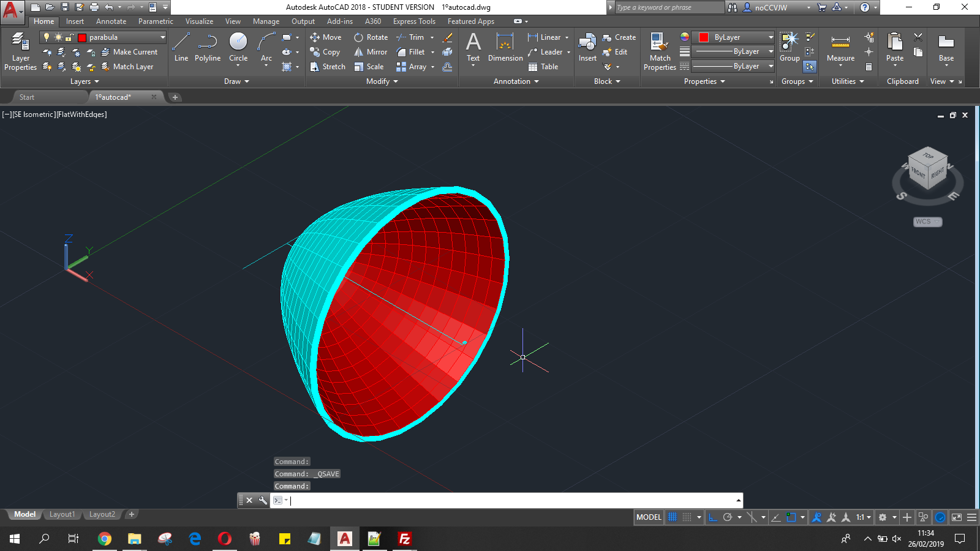Open the Measure utility
Image resolution: width=980 pixels, height=551 pixels.
click(840, 47)
